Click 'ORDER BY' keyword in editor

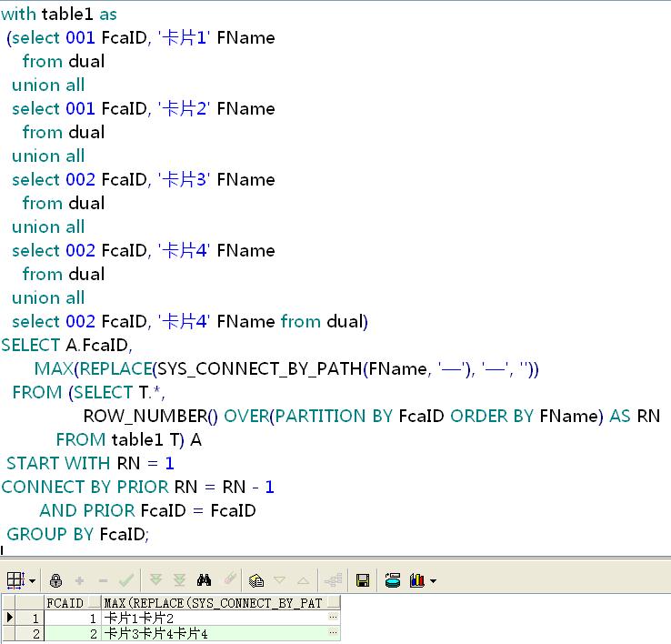(x=492, y=417)
